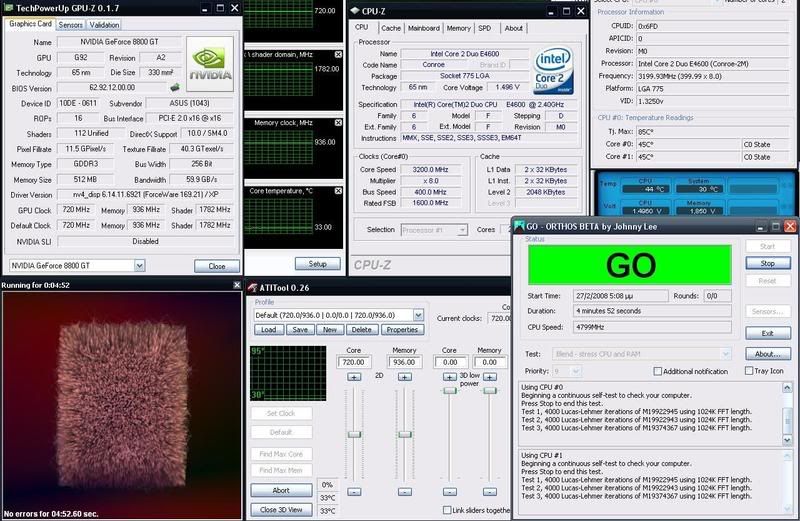Decrease 3D low power Memory minus button

click(490, 491)
